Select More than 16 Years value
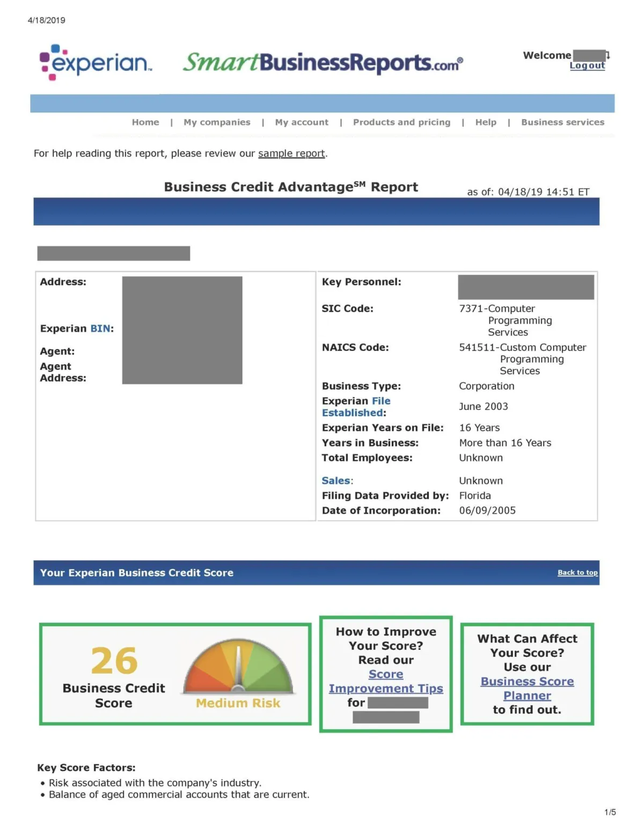The height and width of the screenshot is (833, 644). click(505, 443)
